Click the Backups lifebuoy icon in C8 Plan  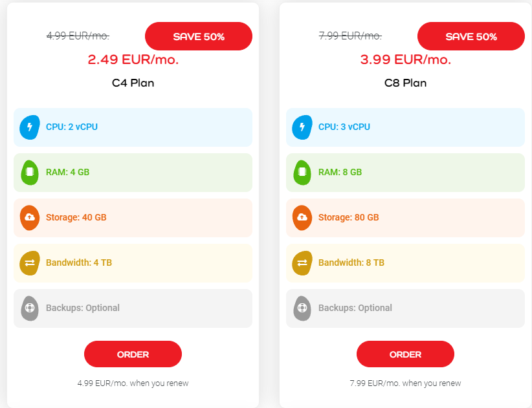pos(302,308)
